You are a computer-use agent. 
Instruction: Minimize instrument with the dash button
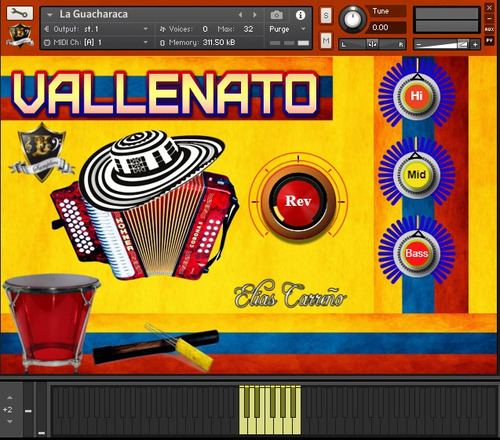tap(489, 19)
